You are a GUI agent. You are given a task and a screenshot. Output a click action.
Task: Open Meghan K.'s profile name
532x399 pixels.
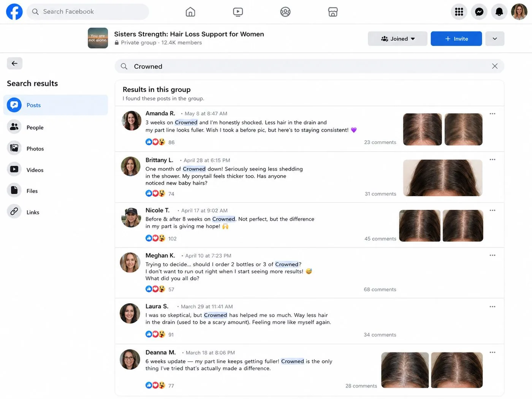(x=160, y=255)
